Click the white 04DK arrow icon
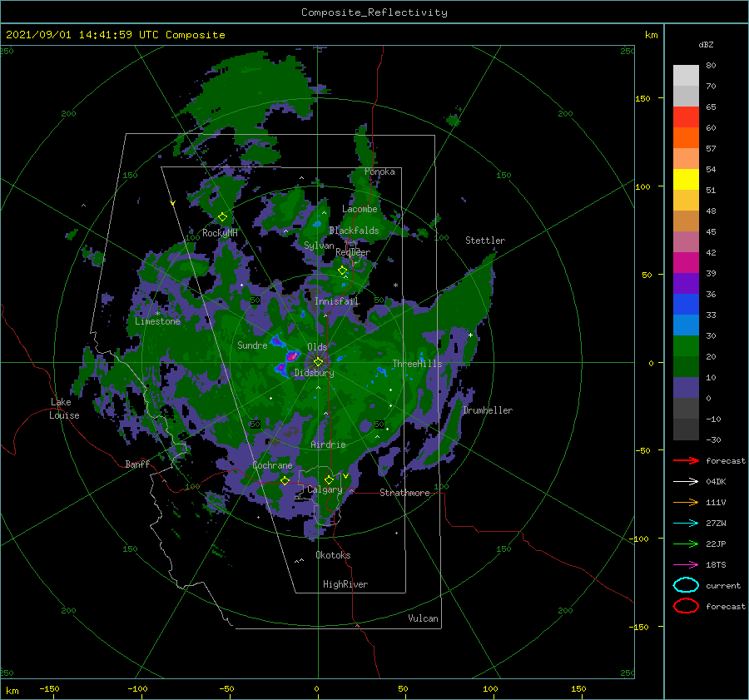749x700 pixels. point(686,482)
